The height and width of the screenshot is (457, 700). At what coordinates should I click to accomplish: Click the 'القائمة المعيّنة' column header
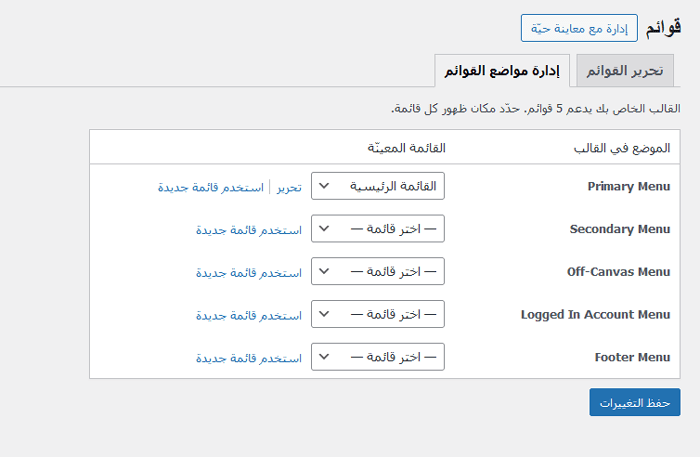(406, 148)
